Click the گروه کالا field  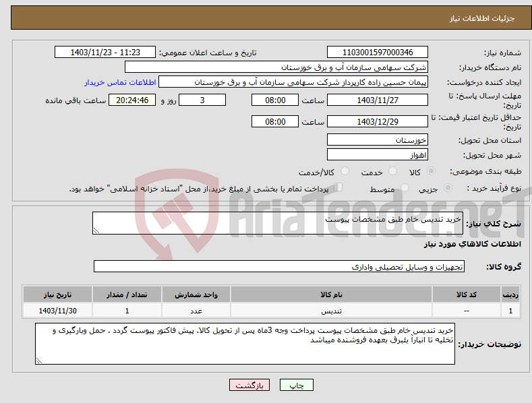[x=279, y=267]
